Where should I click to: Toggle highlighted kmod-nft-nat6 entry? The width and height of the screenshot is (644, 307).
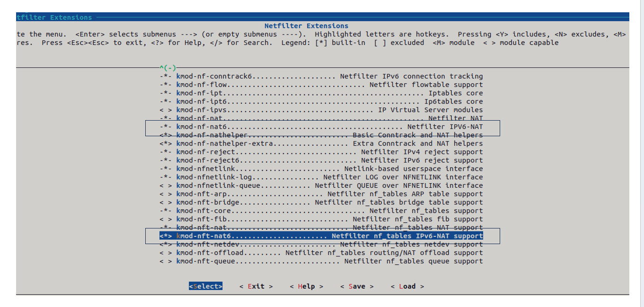point(166,236)
